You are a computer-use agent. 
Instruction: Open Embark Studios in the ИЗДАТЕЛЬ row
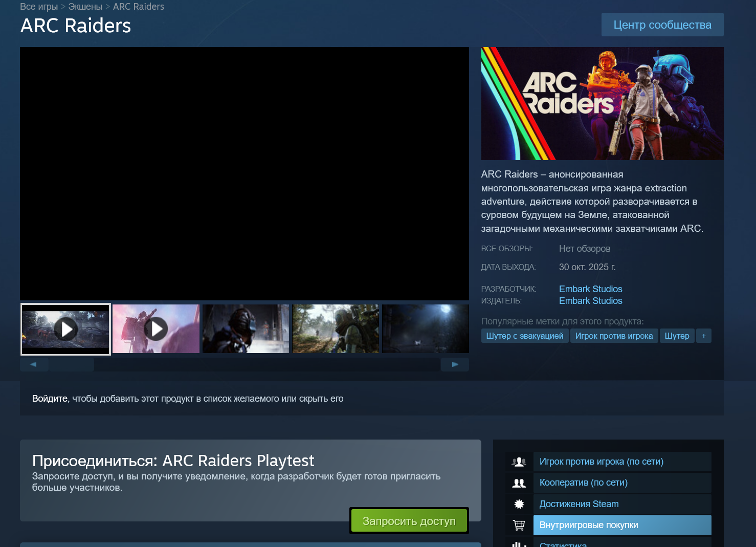pos(590,301)
